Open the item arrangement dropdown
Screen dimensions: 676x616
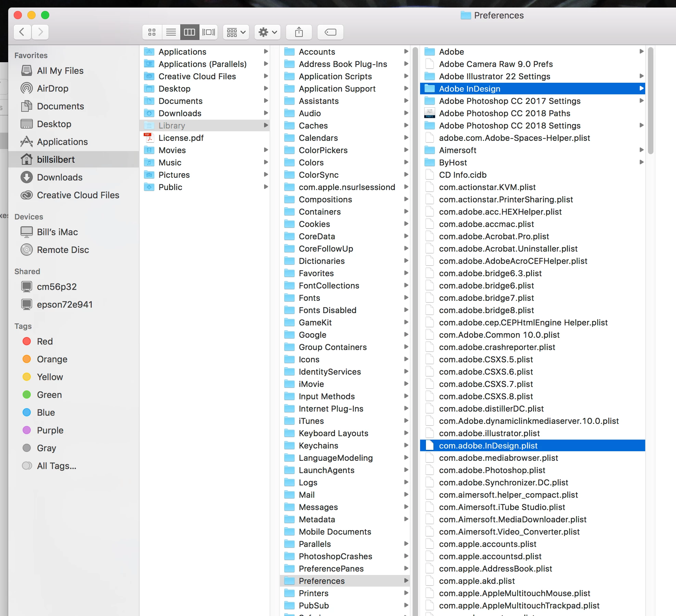[x=236, y=32]
